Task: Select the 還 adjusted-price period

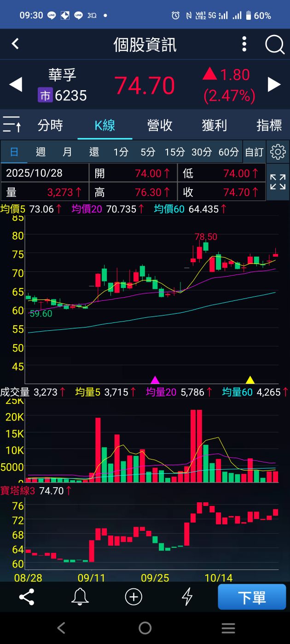Action: [94, 152]
